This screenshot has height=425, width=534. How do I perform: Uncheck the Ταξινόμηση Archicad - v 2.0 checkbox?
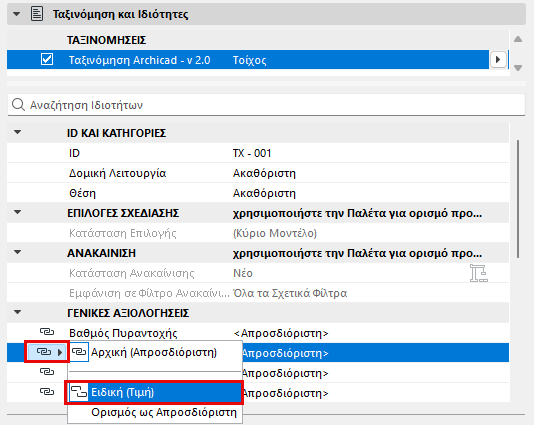47,59
